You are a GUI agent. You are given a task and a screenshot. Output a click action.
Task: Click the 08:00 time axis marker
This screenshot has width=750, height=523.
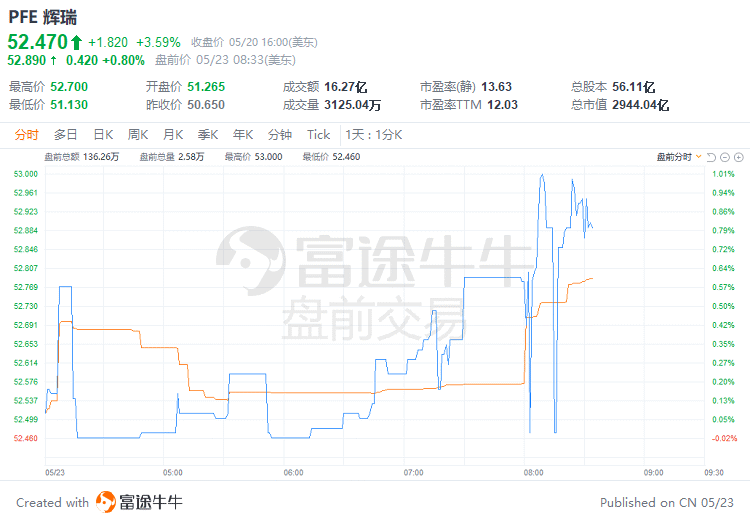(533, 473)
